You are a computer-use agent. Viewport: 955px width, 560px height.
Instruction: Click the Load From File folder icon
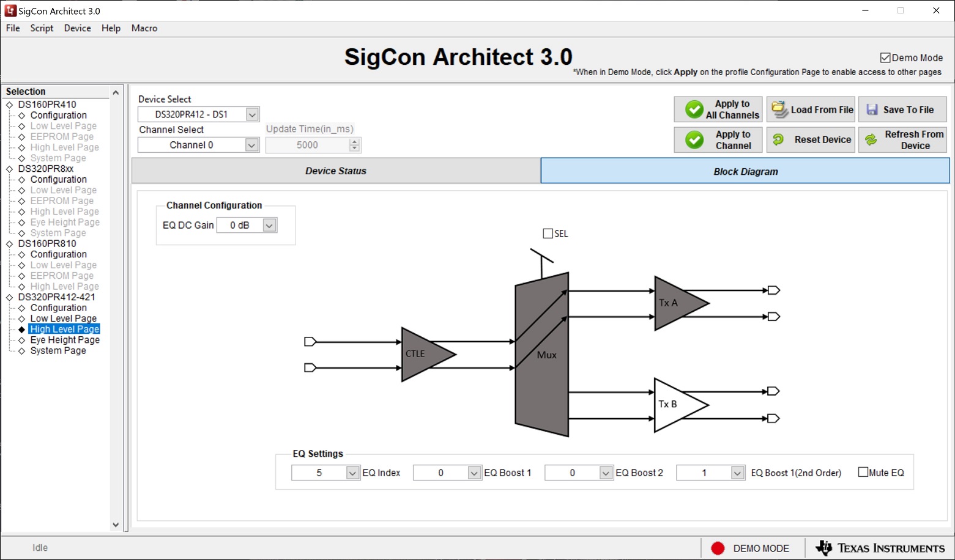click(x=779, y=110)
